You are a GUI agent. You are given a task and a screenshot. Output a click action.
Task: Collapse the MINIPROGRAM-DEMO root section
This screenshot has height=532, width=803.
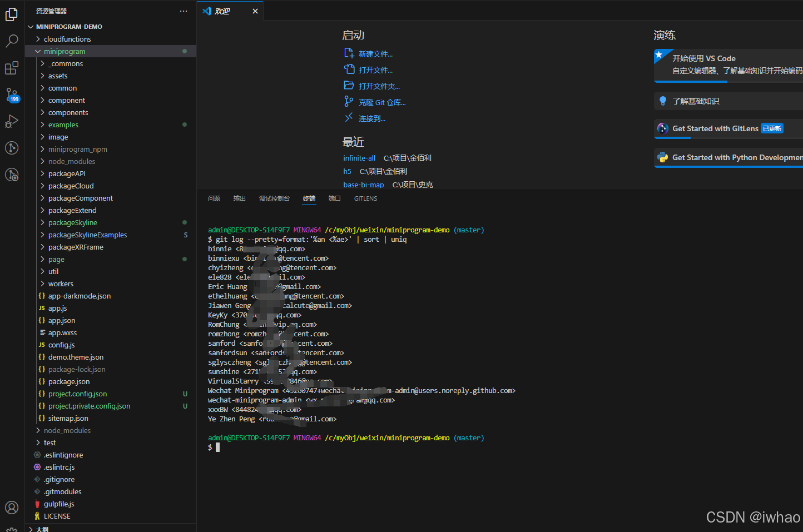point(31,27)
